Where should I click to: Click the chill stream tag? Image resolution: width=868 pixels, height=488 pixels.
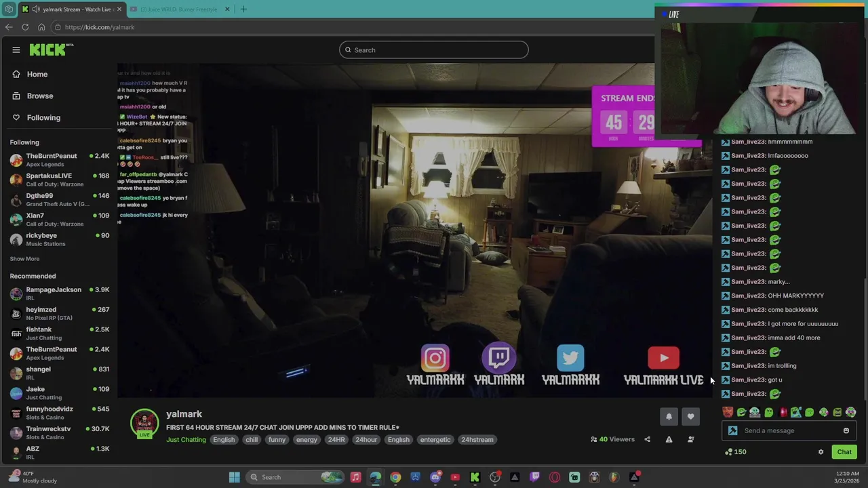coord(252,440)
